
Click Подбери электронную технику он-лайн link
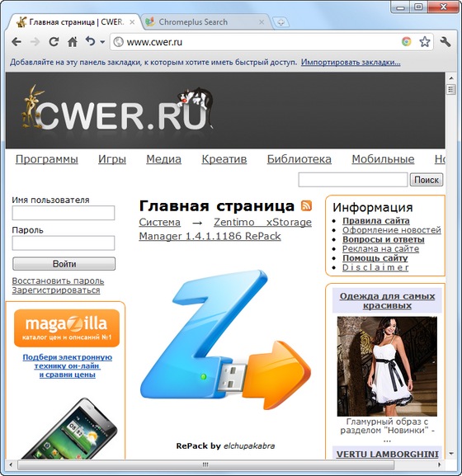point(68,365)
